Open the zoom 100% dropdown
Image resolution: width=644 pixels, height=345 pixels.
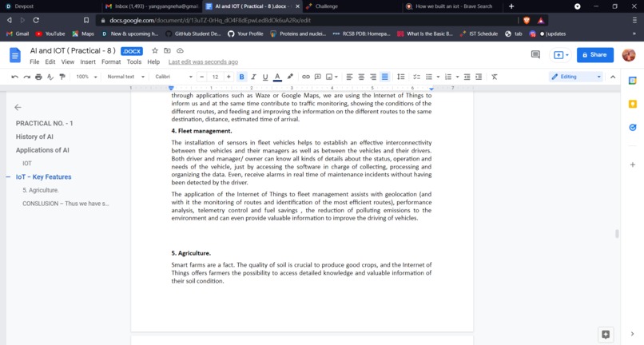pos(86,77)
